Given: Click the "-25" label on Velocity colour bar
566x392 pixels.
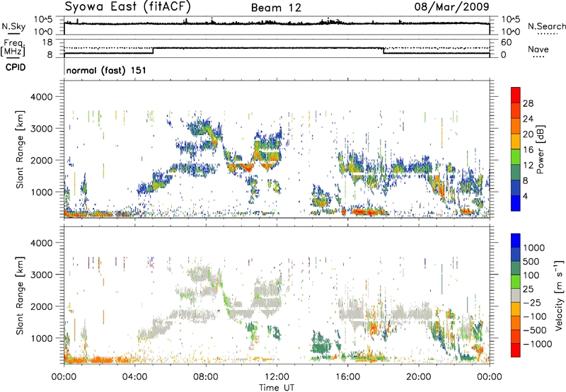Looking at the screenshot, I should pyautogui.click(x=531, y=303).
